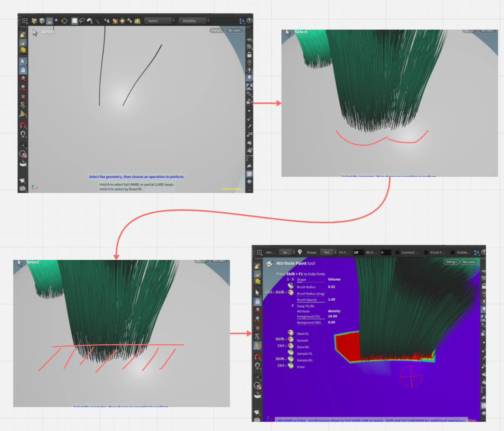This screenshot has height=431, width=504.
Task: Toggle the padlock display option in the two-curve viewport's right toolbar
Action: [249, 55]
